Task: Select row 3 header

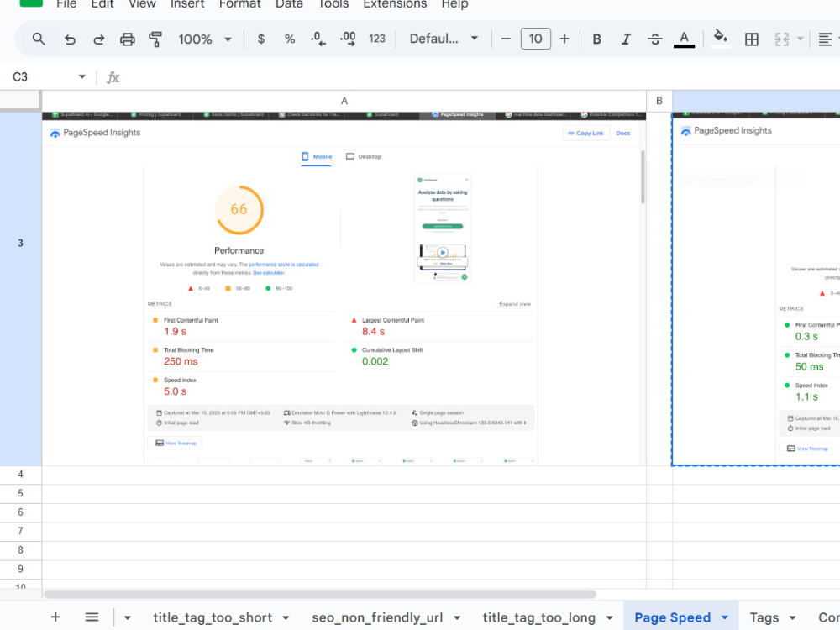Action: point(20,244)
